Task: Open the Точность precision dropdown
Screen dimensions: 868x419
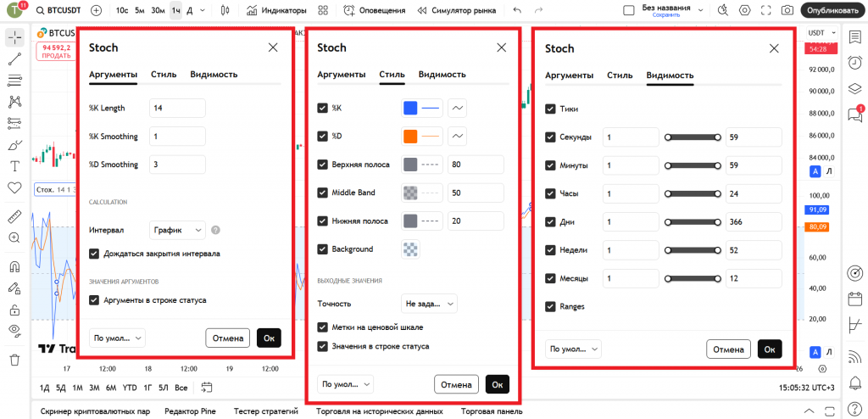Action: pyautogui.click(x=429, y=304)
